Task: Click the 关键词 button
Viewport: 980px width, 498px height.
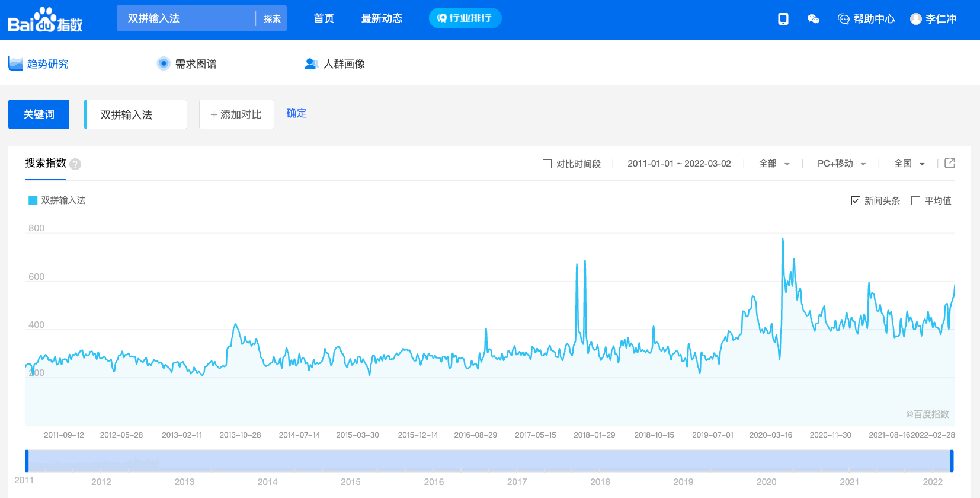Action: click(x=39, y=114)
